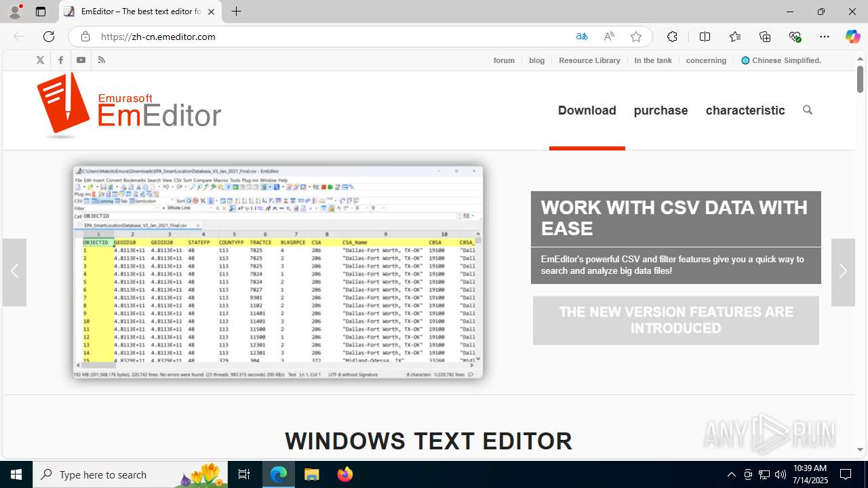The image size is (868, 488).
Task: Open the taskbar clock and date
Action: [810, 474]
